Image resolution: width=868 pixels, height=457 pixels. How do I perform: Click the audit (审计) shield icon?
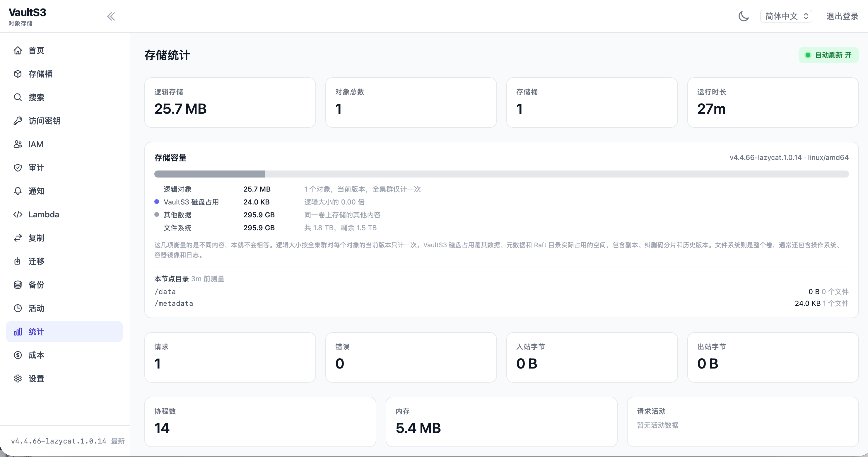click(x=18, y=168)
